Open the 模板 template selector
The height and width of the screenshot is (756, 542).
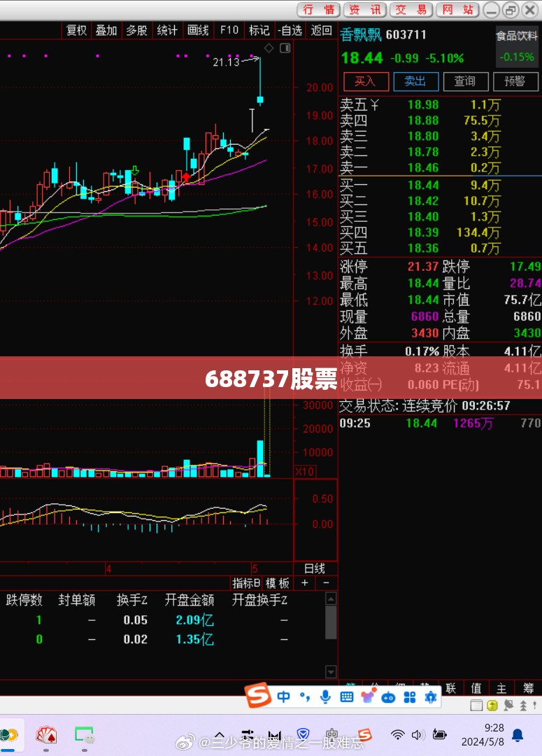pyautogui.click(x=278, y=583)
